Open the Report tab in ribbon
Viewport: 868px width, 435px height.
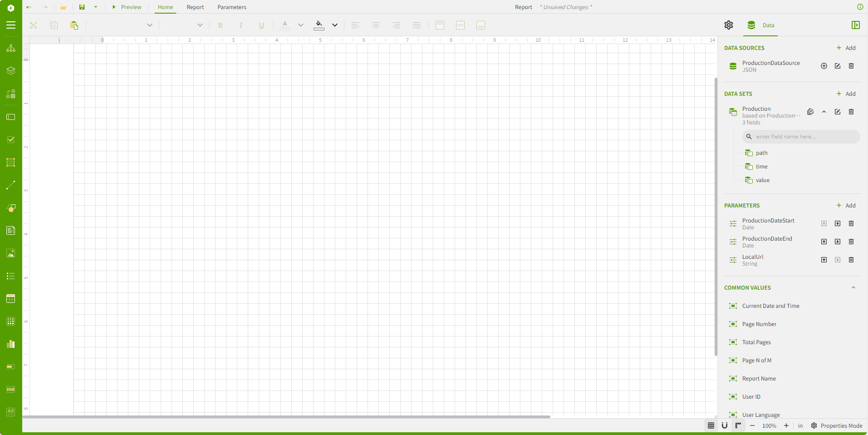[195, 7]
